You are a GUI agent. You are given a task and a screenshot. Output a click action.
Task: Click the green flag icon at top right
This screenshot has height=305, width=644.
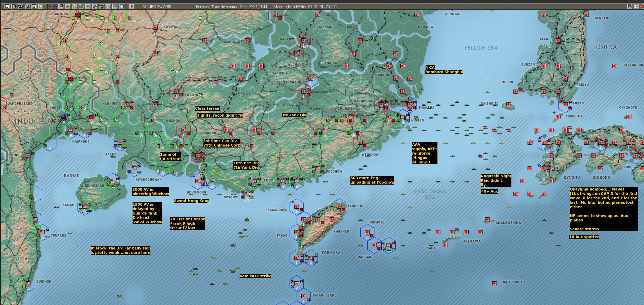[x=630, y=7]
